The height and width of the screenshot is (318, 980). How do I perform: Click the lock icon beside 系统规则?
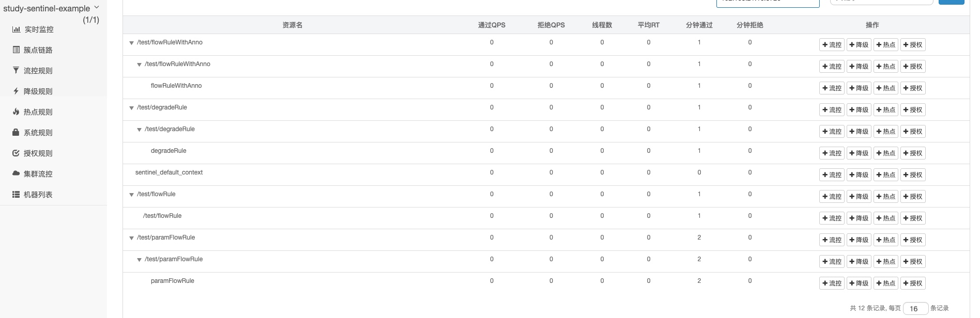pos(16,132)
